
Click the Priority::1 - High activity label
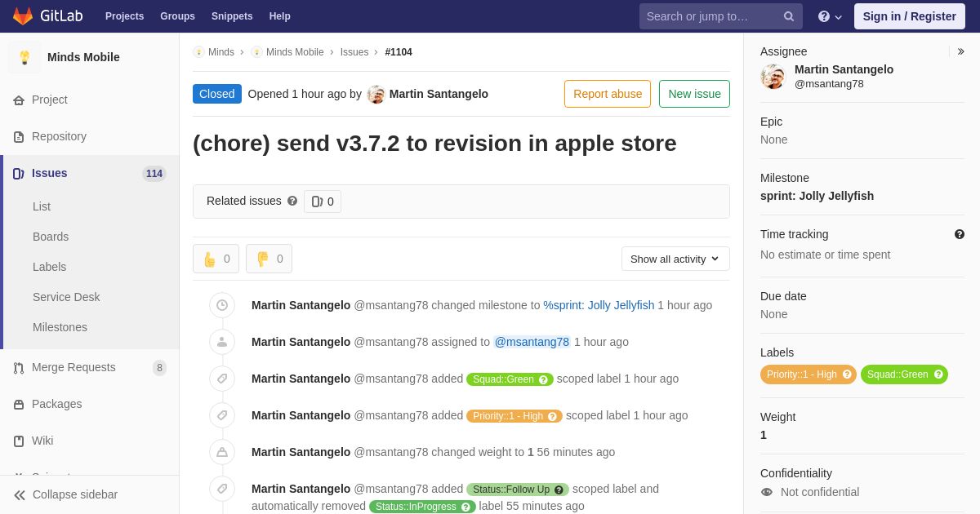(514, 416)
